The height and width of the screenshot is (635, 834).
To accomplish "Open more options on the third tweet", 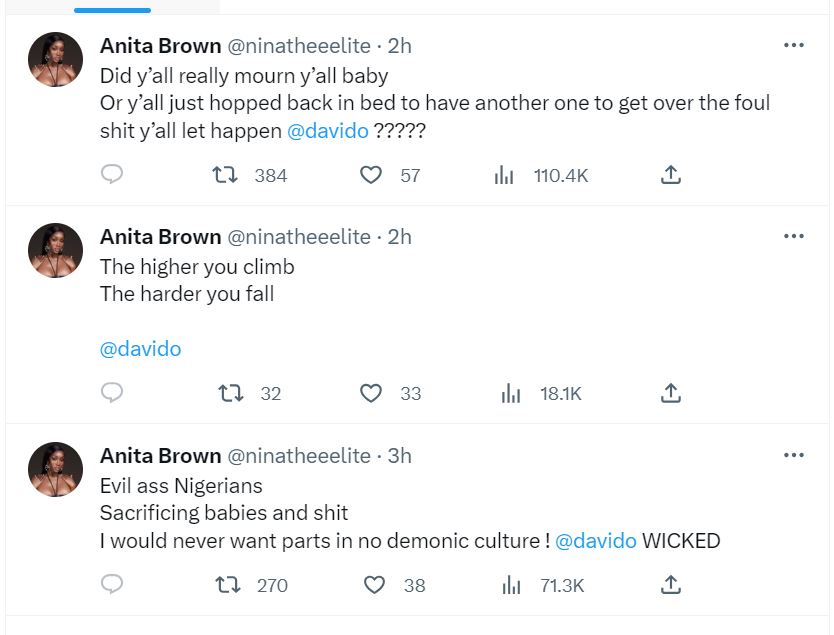I will tap(794, 455).
